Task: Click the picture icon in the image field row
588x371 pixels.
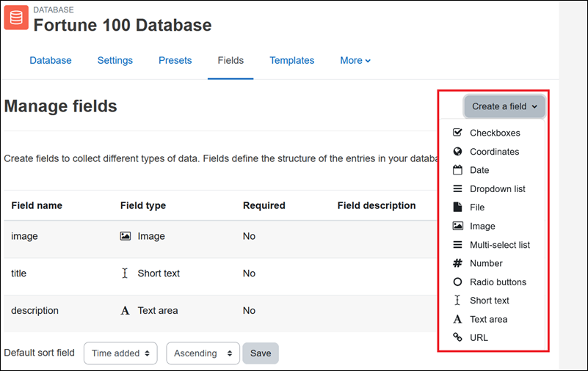Action: coord(126,236)
